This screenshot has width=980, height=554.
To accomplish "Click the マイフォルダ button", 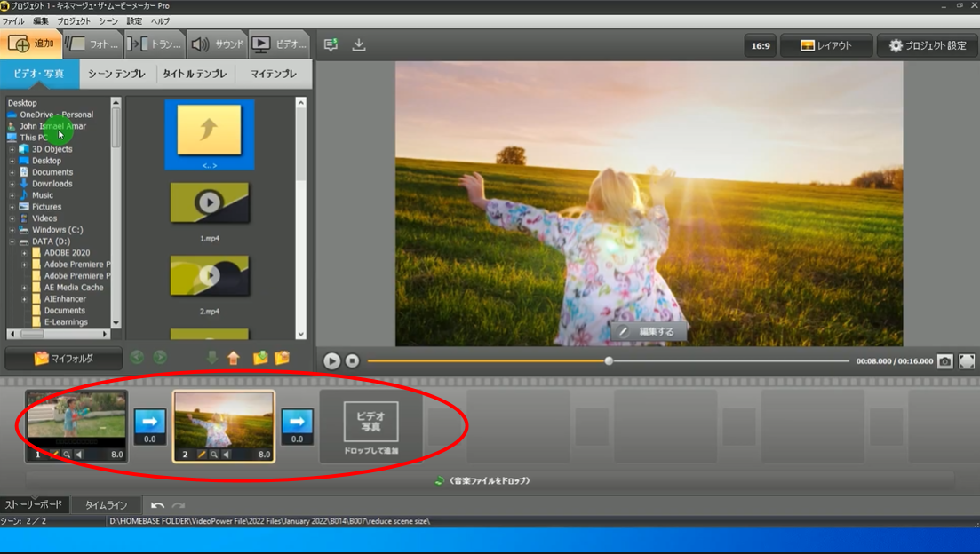I will tap(63, 359).
